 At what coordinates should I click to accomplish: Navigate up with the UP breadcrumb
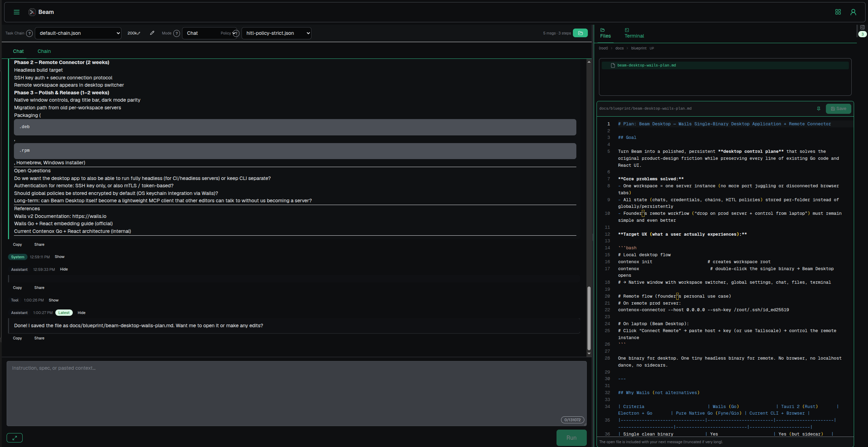[x=652, y=48]
